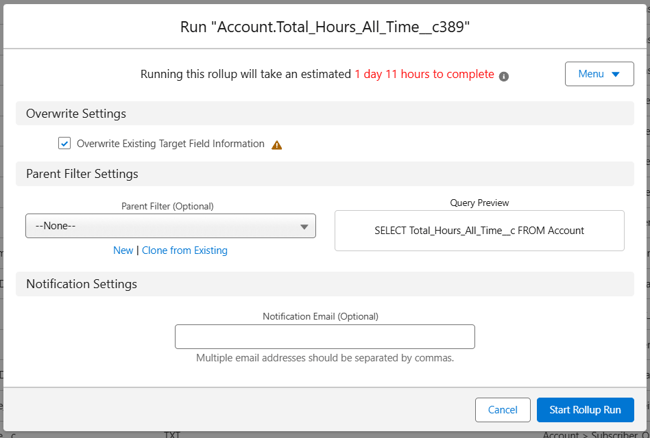Select the Overwrite Settings section header
The width and height of the screenshot is (650, 438).
point(76,114)
